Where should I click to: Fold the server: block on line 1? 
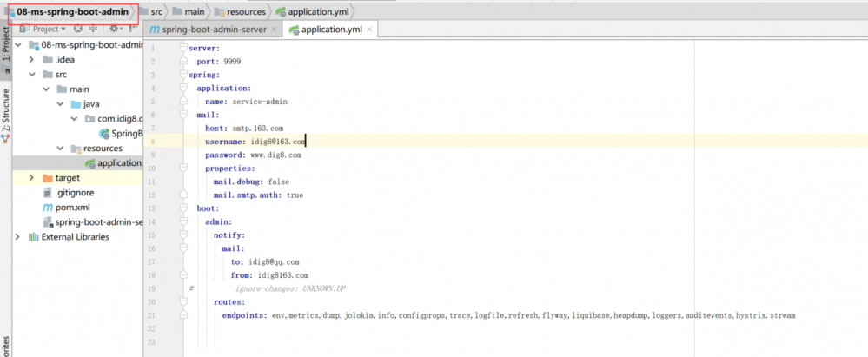(x=184, y=48)
